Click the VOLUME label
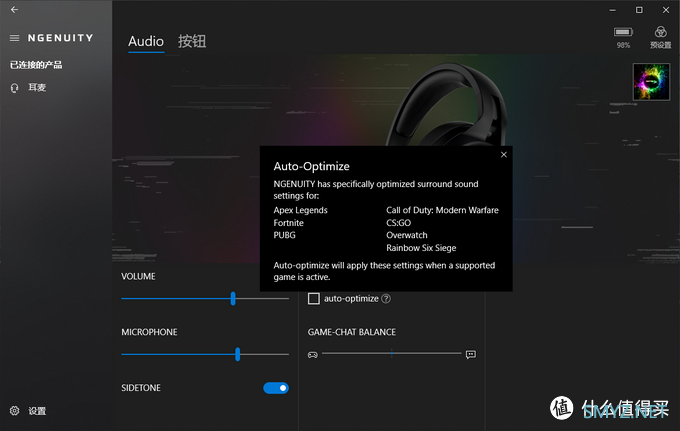This screenshot has height=431, width=680. click(138, 277)
